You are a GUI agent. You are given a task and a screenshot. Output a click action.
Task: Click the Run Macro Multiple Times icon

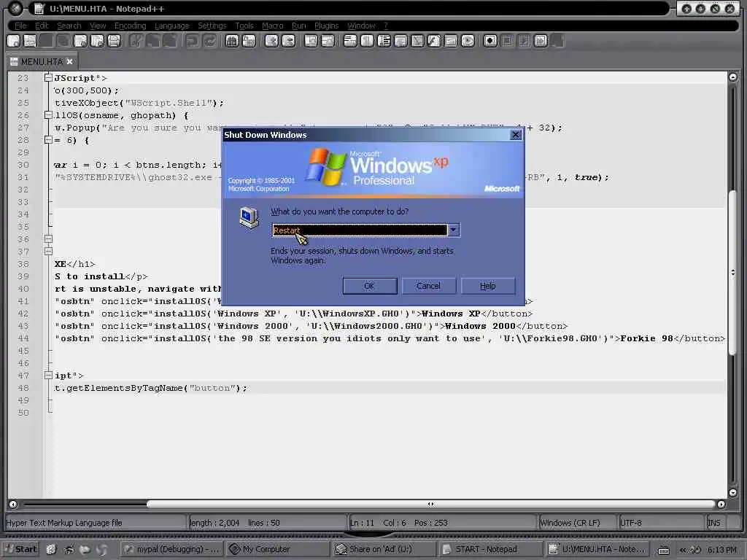(541, 41)
